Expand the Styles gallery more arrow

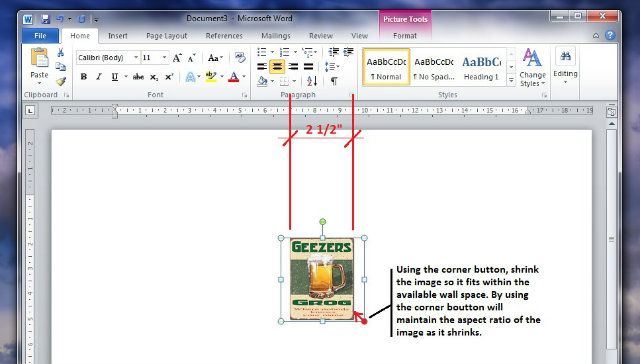pyautogui.click(x=511, y=80)
